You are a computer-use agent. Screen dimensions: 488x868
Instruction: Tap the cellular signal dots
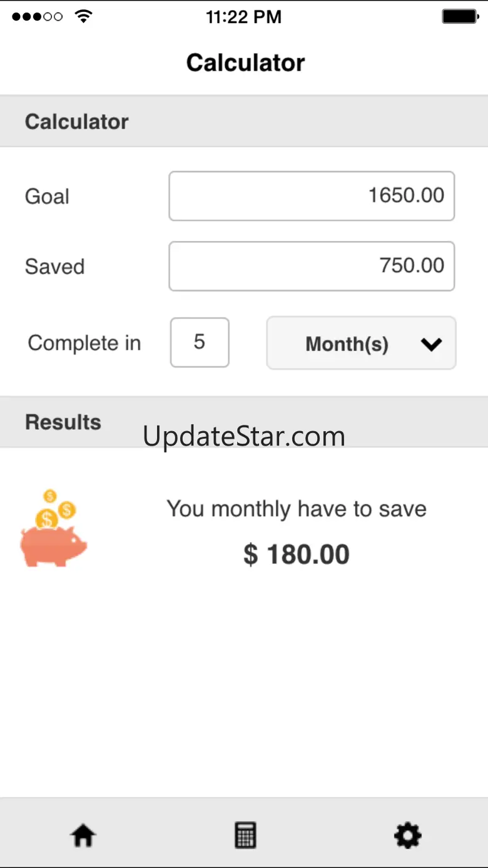tap(37, 16)
